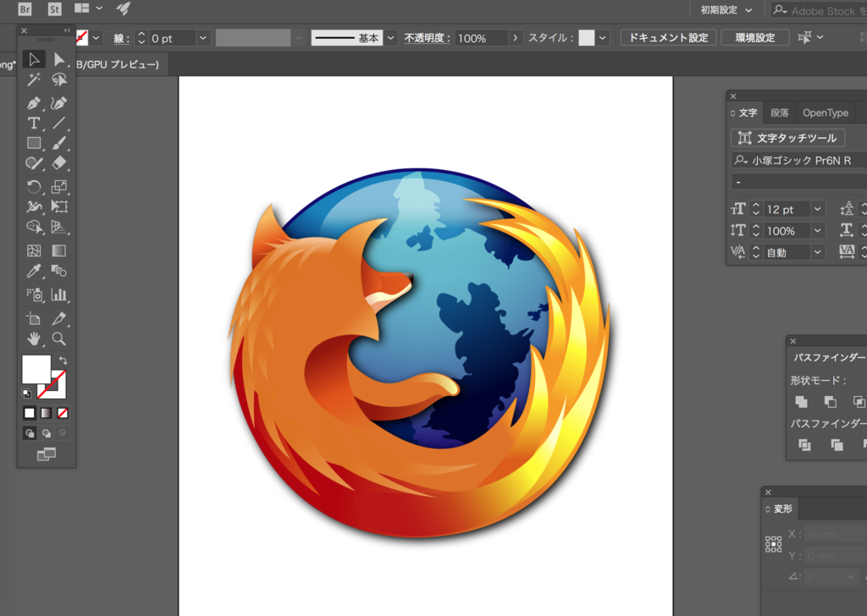Screen dimensions: 867x616
Task: Choose the Eyedropper tool
Action: click(34, 271)
